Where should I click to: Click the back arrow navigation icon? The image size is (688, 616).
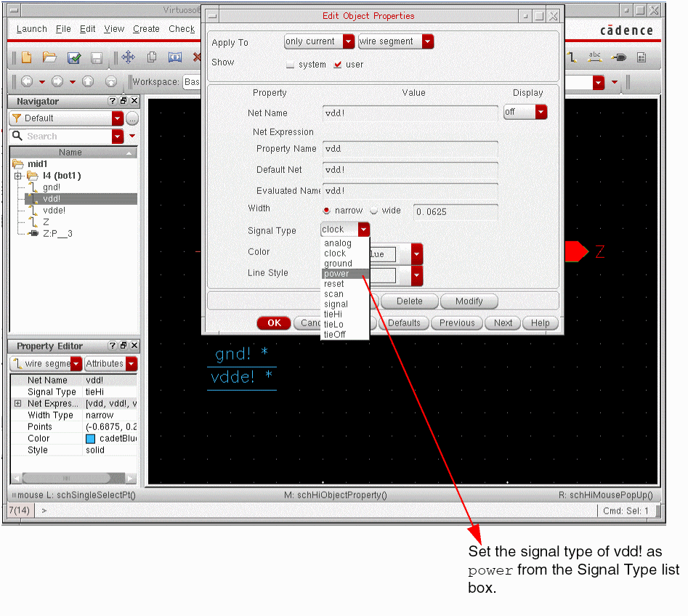(x=27, y=81)
